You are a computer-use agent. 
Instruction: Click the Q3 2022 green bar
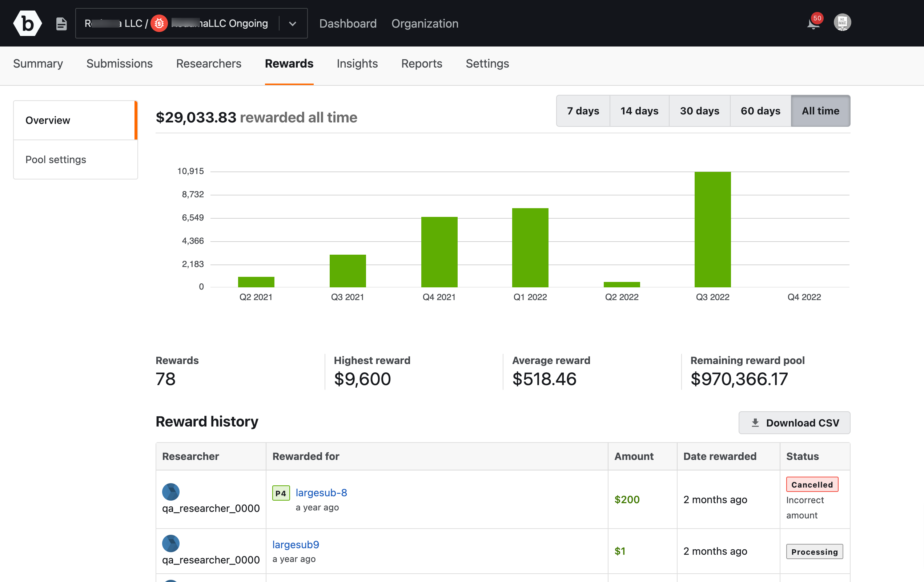click(712, 229)
